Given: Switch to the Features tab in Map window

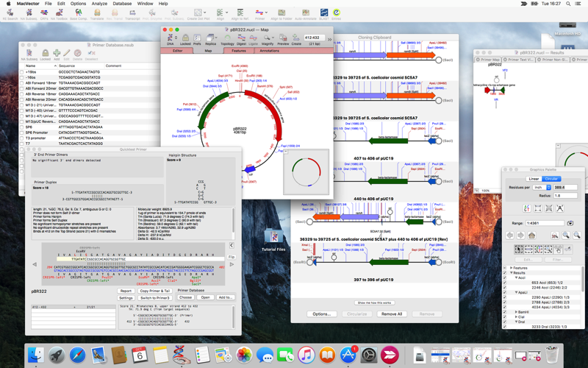Looking at the screenshot, I should pos(238,51).
